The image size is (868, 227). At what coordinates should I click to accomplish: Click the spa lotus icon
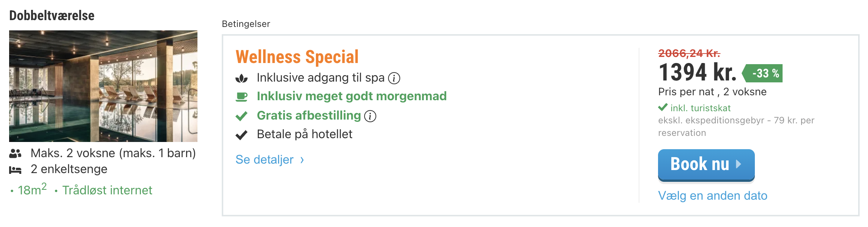(x=241, y=78)
